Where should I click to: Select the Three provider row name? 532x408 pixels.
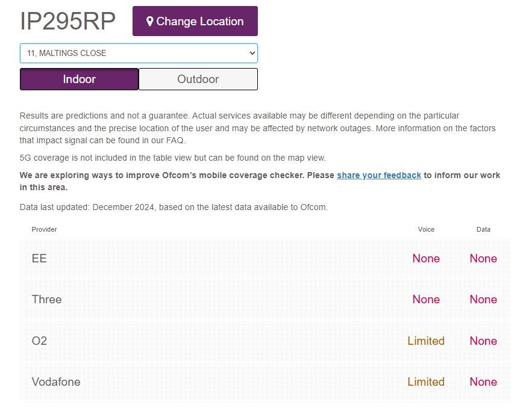[x=46, y=299]
